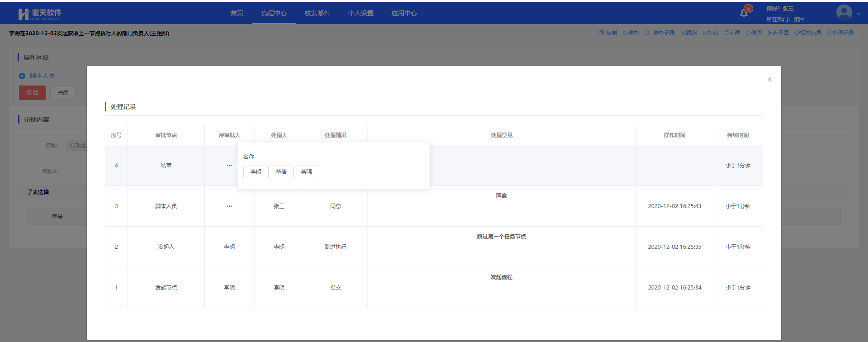Click the 蔡强 name tag in popover

(x=307, y=172)
